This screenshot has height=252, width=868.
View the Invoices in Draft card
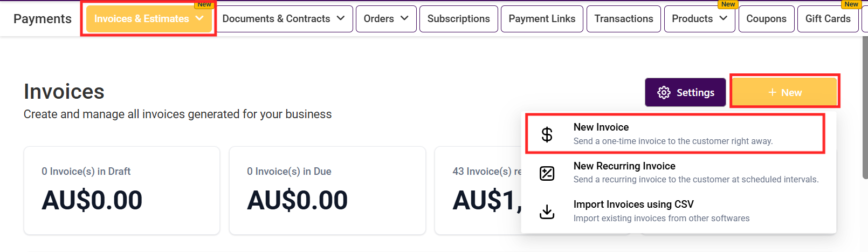pyautogui.click(x=122, y=190)
